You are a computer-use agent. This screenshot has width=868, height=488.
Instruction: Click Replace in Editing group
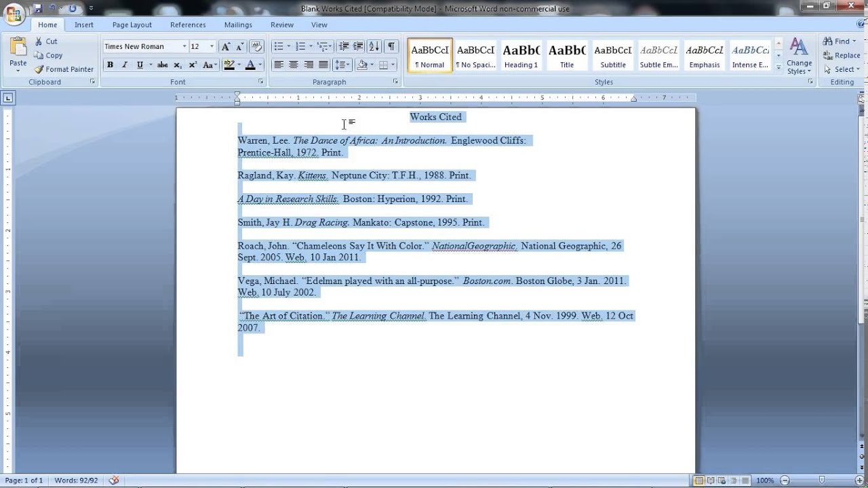pyautogui.click(x=842, y=56)
